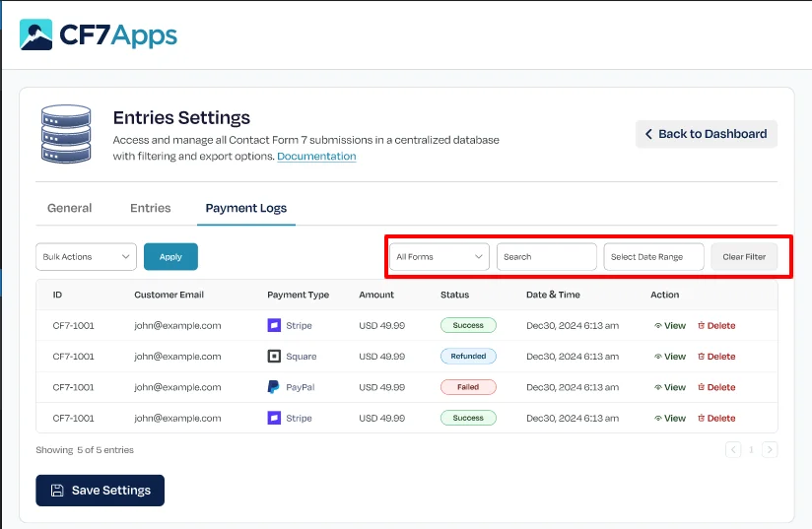Click the Stripe icon in last row

coord(274,418)
